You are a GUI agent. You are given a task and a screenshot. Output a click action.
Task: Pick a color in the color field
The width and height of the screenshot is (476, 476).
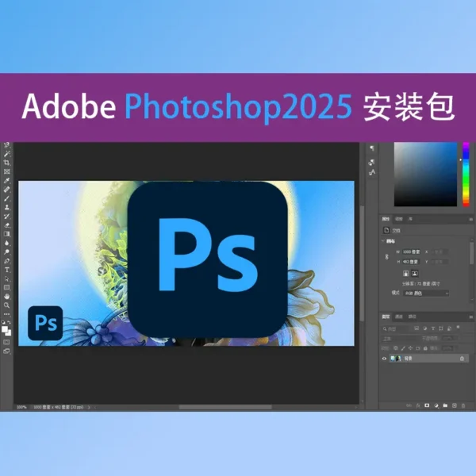click(425, 175)
